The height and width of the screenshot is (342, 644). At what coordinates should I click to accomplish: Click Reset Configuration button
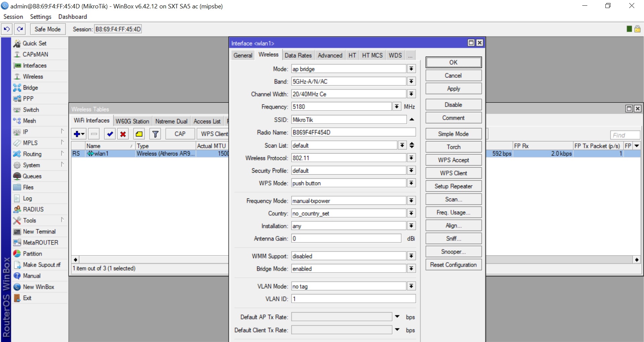[x=453, y=265]
